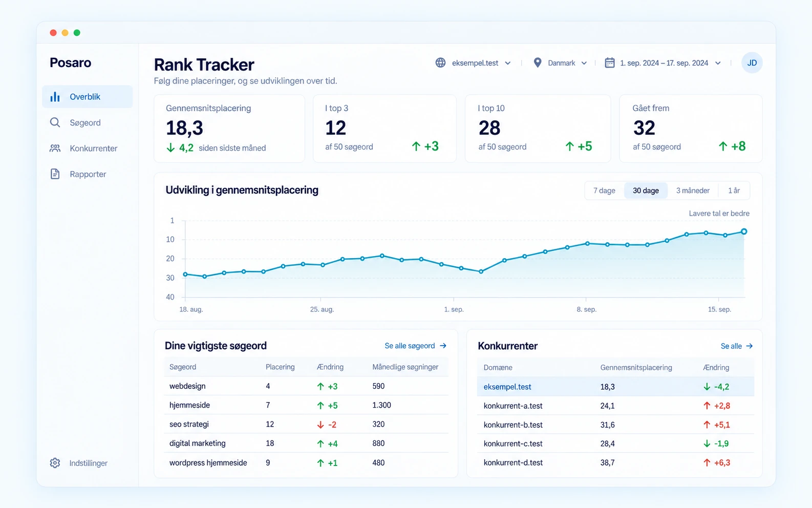This screenshot has height=508, width=812.
Task: Click the red up arrow in konkurrent-a.test row
Action: click(707, 406)
